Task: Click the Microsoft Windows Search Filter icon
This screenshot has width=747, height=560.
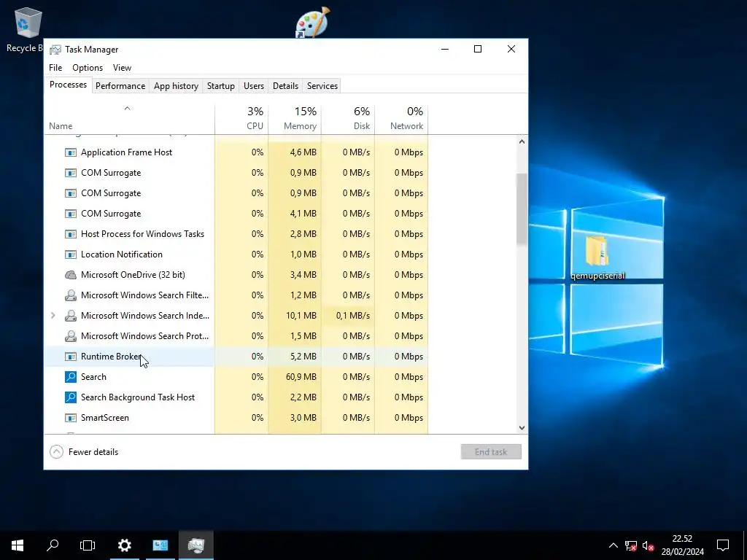Action: (x=71, y=295)
